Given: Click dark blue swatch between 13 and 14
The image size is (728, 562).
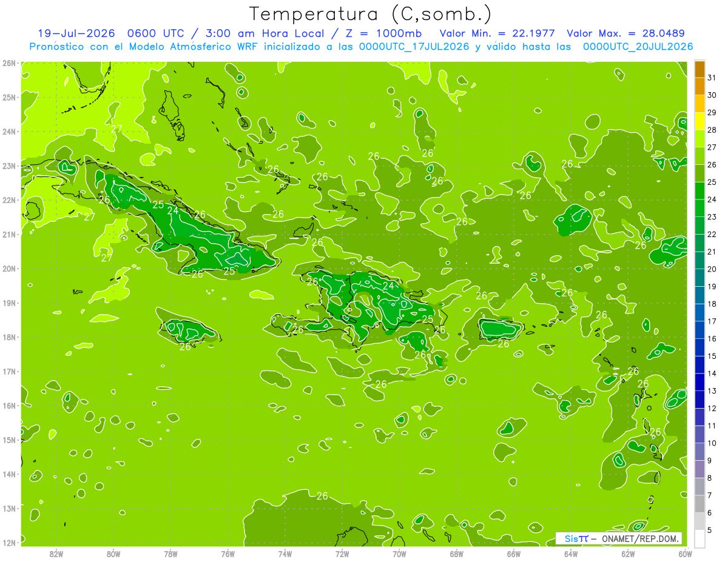Looking at the screenshot, I should point(699,382).
